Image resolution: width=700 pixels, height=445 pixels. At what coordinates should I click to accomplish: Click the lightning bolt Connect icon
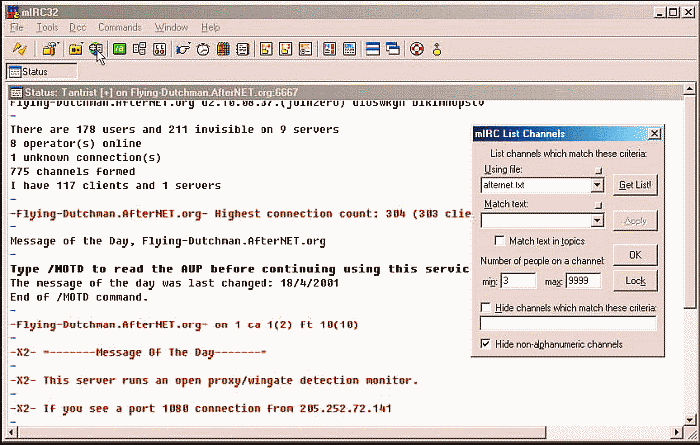(19, 48)
